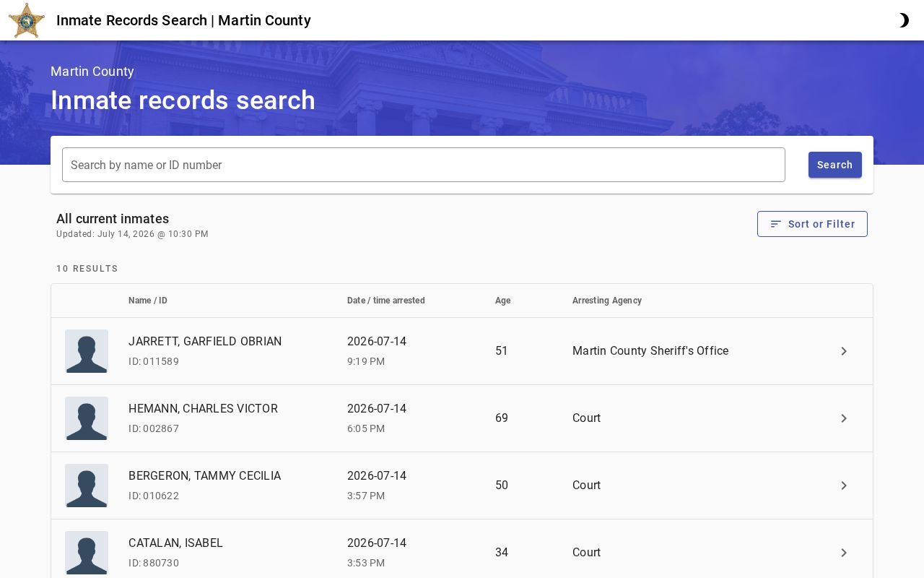
Task: Click the Age column header
Action: pos(503,301)
